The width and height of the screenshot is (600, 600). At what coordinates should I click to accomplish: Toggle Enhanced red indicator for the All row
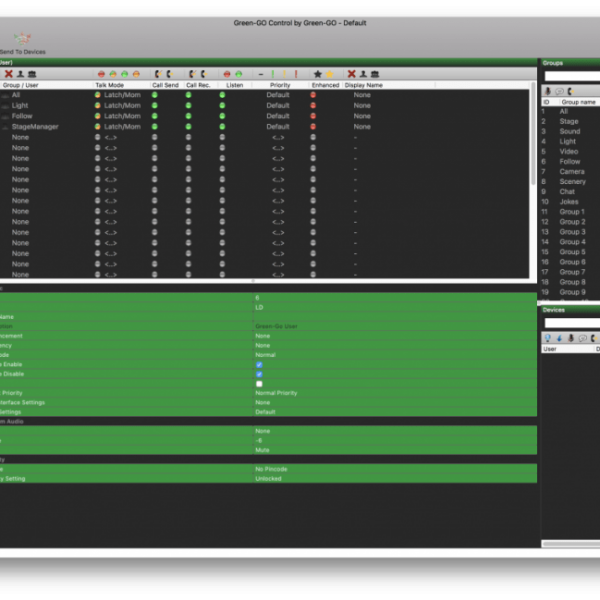(x=313, y=95)
